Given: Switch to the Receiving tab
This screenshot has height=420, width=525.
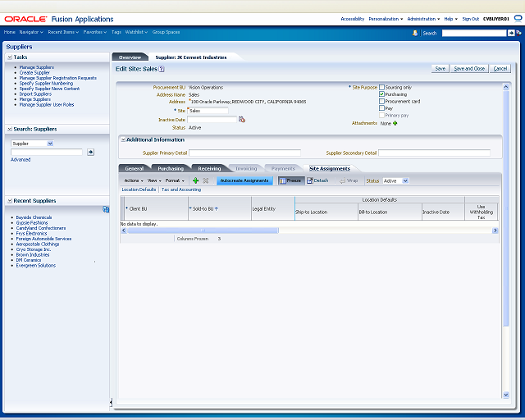Looking at the screenshot, I should click(x=209, y=168).
